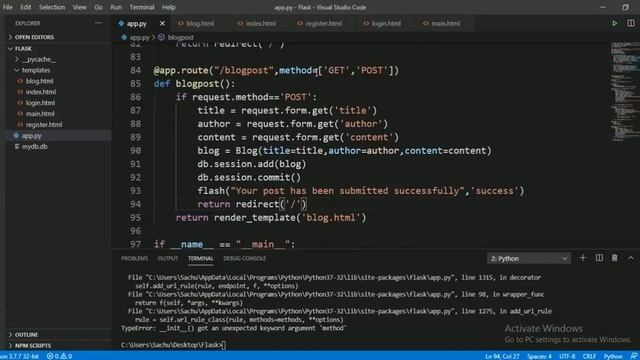The height and width of the screenshot is (360, 640).
Task: Open the Help menu
Action: point(169,7)
